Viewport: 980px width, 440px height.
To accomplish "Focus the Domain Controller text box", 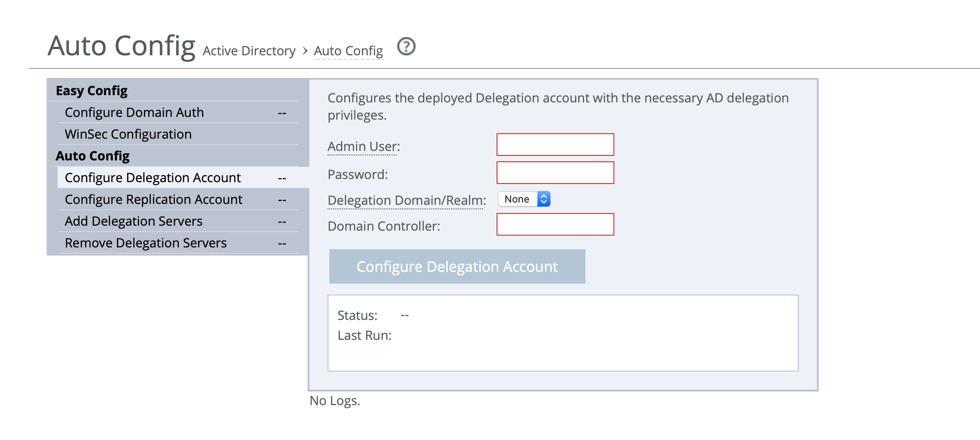I will coord(555,224).
